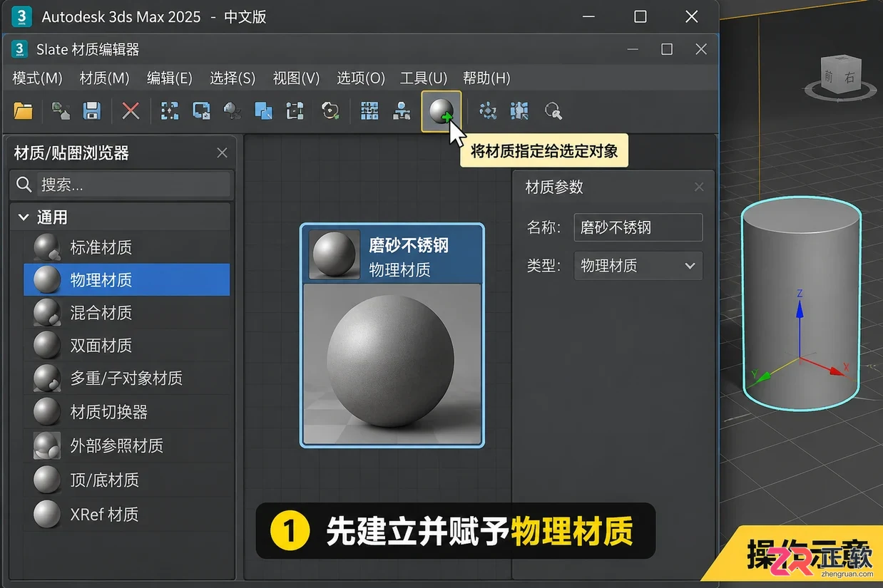Click the hierarchy layout children toolbar icon
This screenshot has height=588, width=883.
[x=402, y=110]
